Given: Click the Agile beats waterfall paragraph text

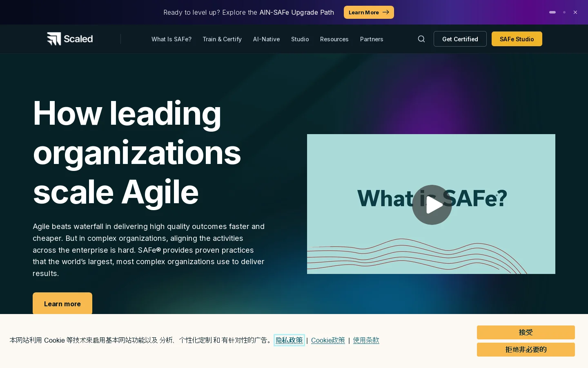Looking at the screenshot, I should [x=149, y=250].
